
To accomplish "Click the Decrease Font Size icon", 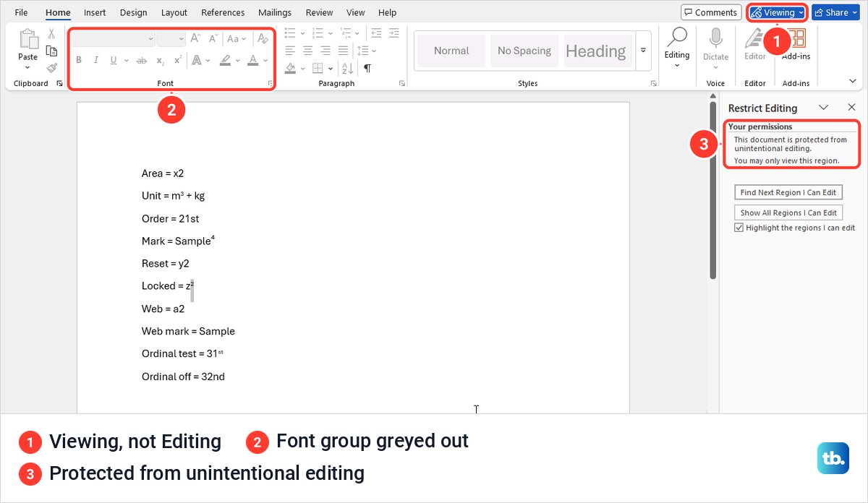I will click(x=213, y=38).
